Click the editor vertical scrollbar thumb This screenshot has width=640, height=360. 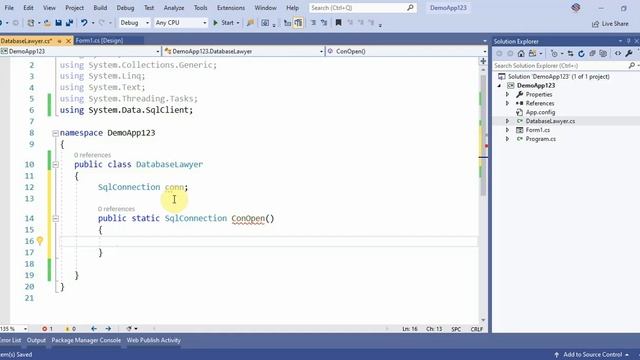(x=483, y=135)
